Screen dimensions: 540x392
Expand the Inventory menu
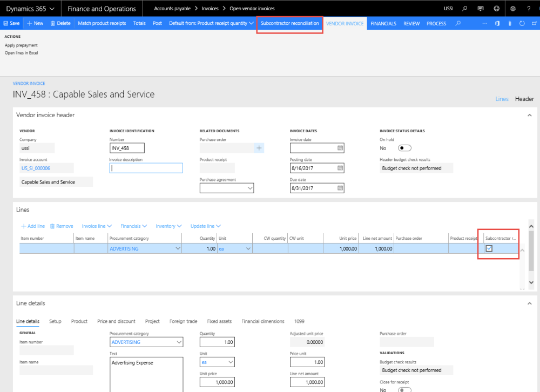168,226
